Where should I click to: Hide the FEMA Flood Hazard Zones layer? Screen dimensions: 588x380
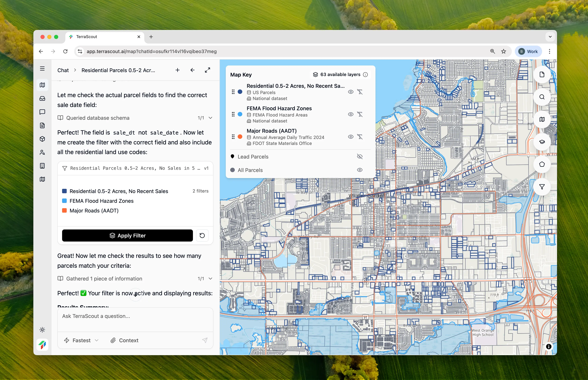350,114
